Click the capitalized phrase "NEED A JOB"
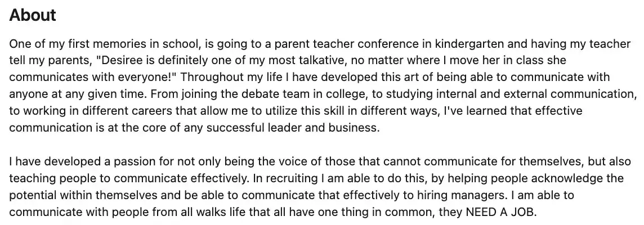The image size is (644, 225). (500, 212)
